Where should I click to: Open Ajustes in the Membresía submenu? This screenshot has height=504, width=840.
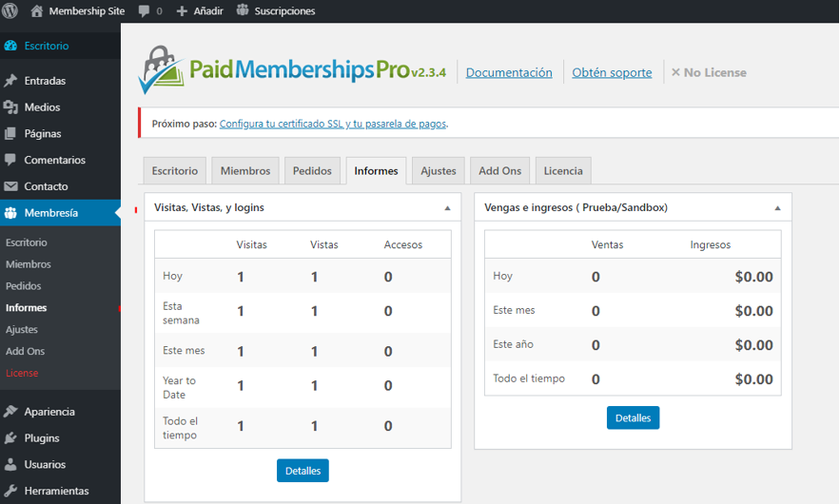(x=22, y=329)
